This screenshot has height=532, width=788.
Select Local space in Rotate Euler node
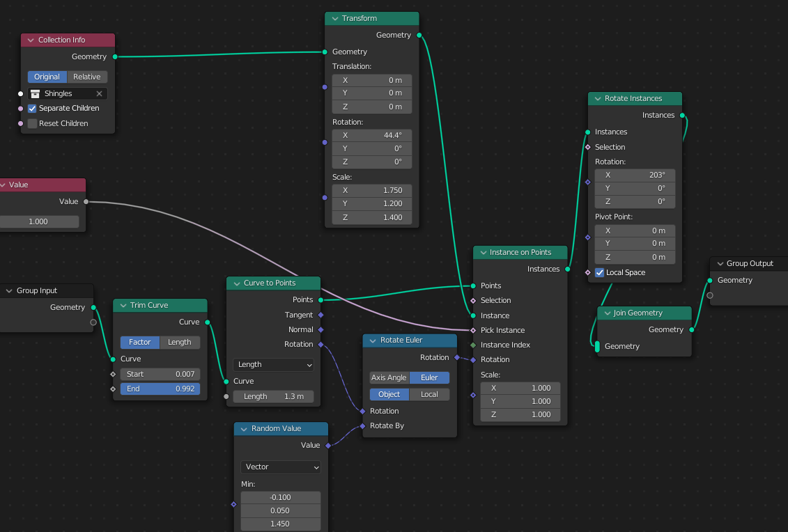[x=430, y=394]
